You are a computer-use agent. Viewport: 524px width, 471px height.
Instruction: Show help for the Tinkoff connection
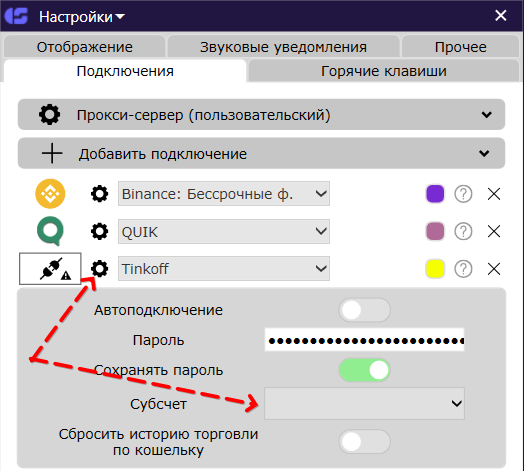click(x=463, y=269)
